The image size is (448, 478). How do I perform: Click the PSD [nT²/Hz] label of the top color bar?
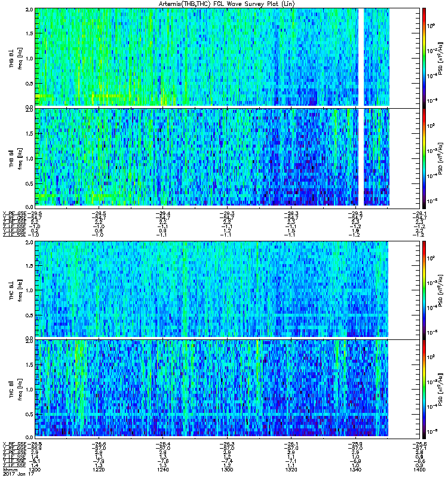(x=440, y=59)
